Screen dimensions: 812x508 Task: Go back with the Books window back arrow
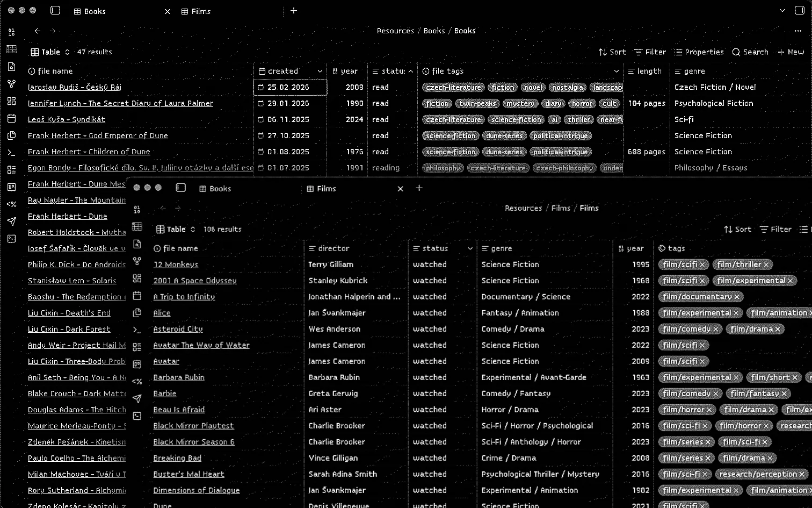tap(38, 31)
